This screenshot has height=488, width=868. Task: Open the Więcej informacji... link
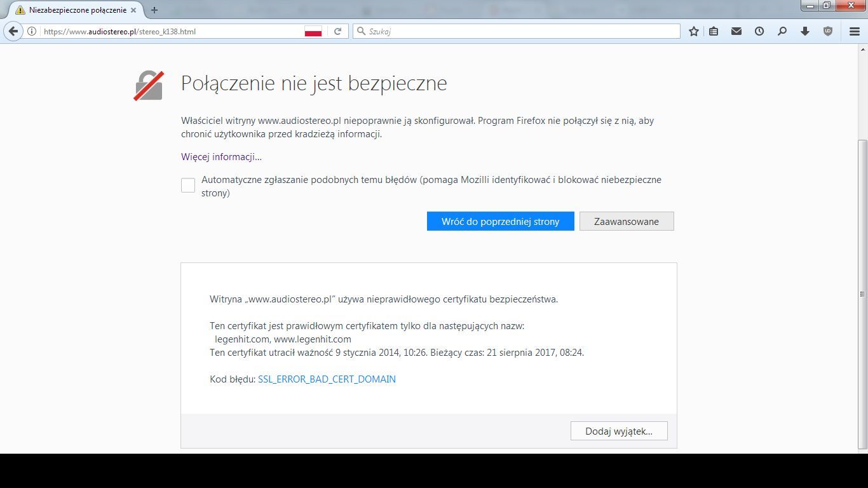tap(221, 157)
